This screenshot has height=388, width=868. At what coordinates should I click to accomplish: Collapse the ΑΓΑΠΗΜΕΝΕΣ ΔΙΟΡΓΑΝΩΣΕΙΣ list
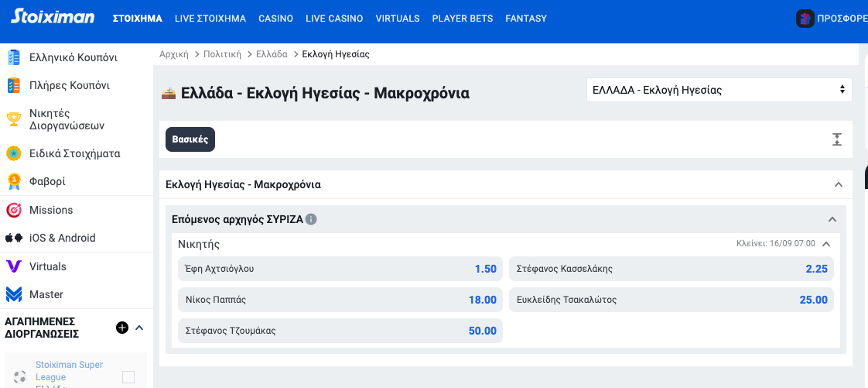pos(139,328)
